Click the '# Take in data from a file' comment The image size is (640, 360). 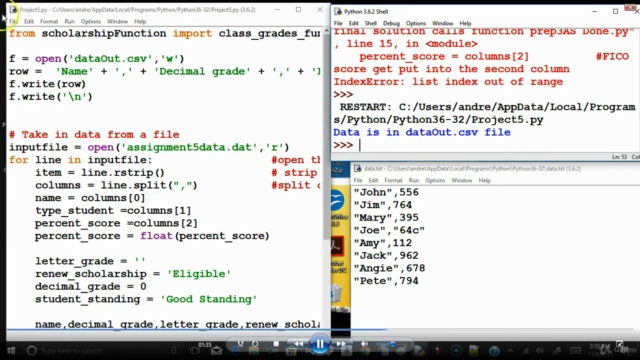(x=94, y=134)
